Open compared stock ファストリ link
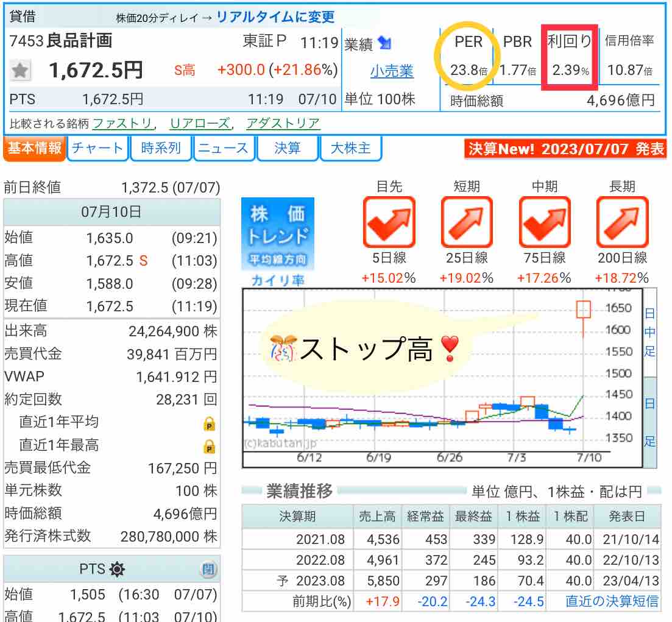Screen dimensions: 672x622 [122, 124]
